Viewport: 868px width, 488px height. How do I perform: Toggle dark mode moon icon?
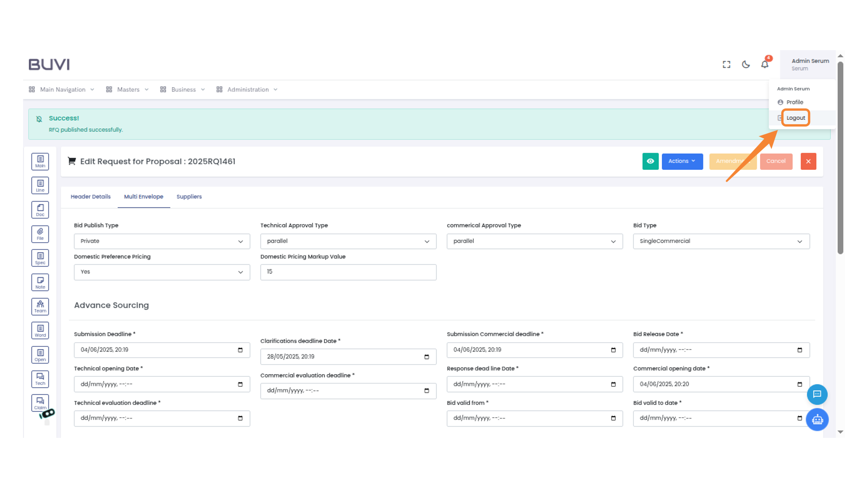[746, 65]
